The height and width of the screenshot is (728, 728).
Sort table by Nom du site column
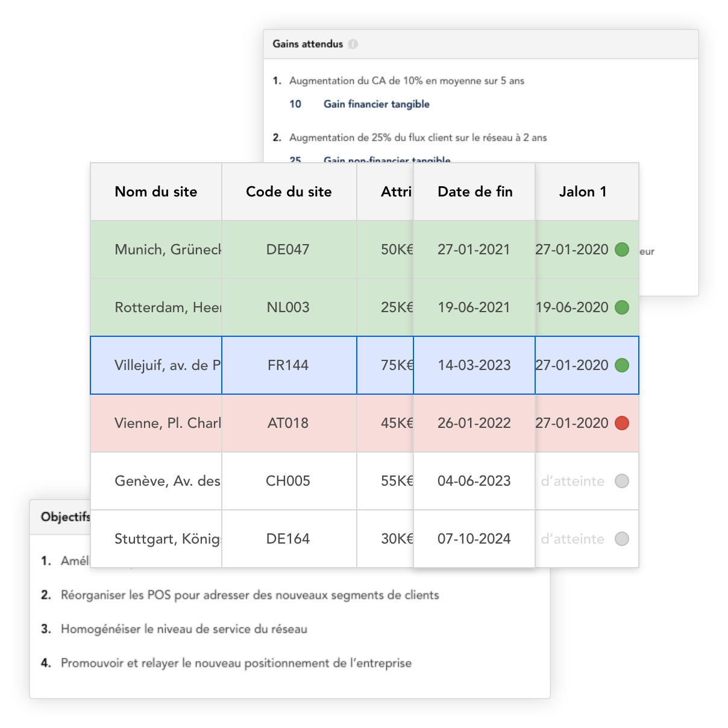(x=155, y=191)
